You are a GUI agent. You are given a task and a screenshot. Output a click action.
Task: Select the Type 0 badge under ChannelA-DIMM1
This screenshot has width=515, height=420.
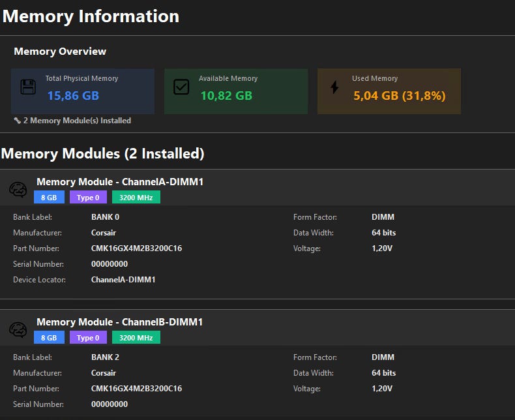tap(88, 198)
